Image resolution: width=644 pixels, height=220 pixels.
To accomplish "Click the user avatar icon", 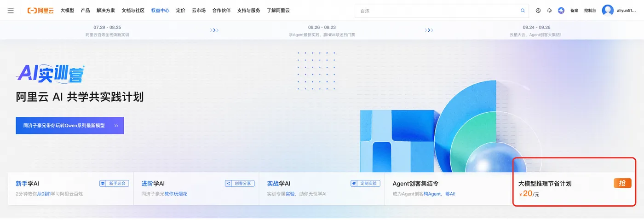I will click(608, 10).
